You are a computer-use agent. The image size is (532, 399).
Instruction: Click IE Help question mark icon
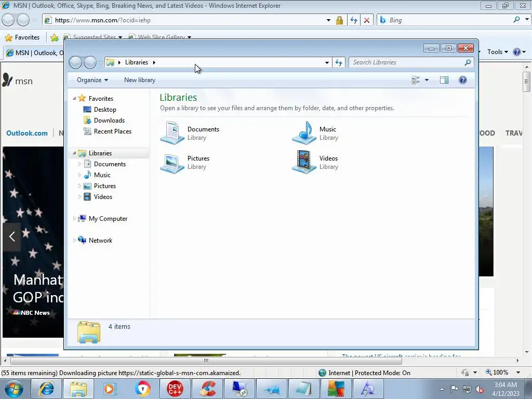pos(517,52)
